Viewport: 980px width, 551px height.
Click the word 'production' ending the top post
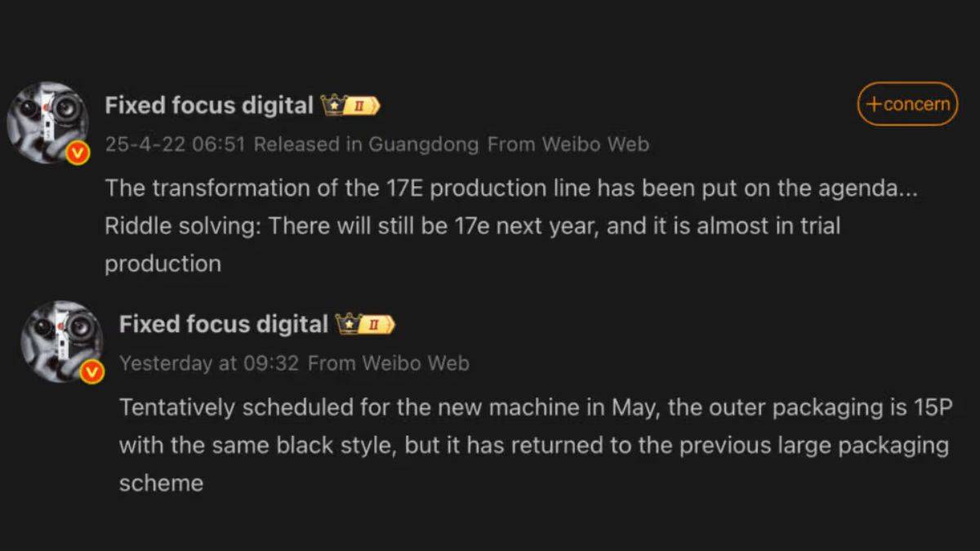click(163, 264)
